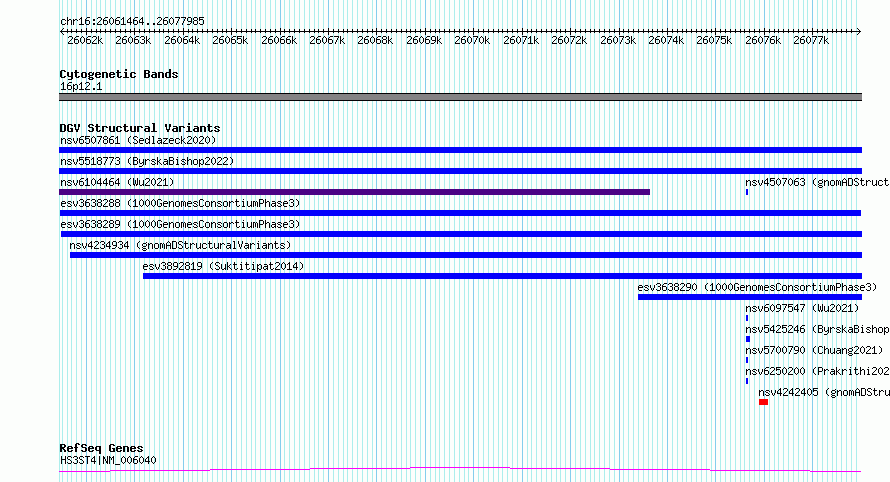Click the nsv4234934 blue variant bar
The height and width of the screenshot is (482, 890).
coord(466,255)
